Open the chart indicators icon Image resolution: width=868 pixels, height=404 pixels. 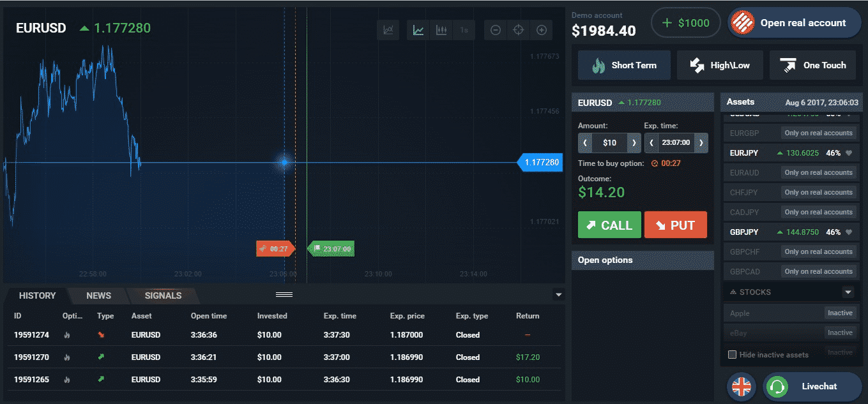[x=388, y=30]
